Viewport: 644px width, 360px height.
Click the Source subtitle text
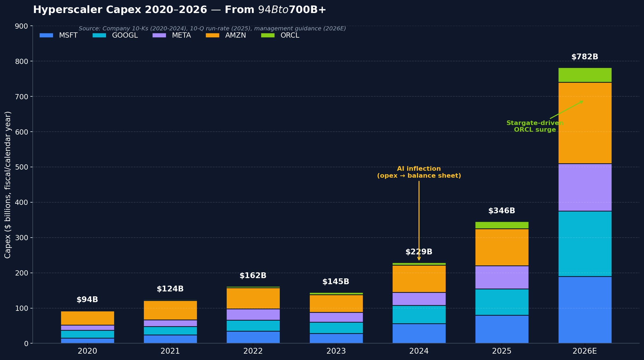point(212,29)
